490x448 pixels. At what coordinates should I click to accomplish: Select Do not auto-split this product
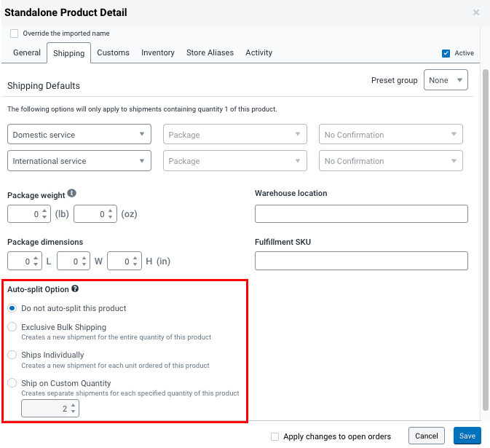(x=12, y=308)
